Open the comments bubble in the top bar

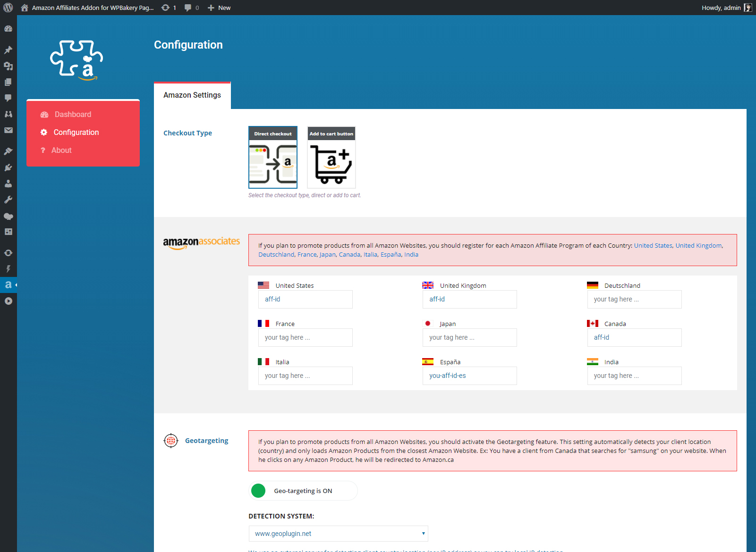pyautogui.click(x=191, y=8)
